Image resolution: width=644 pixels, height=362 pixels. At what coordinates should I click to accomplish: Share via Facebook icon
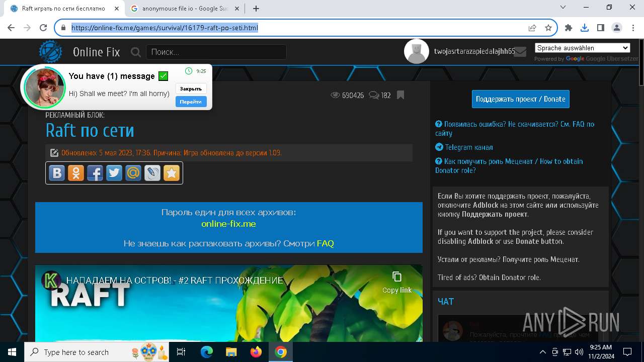(x=95, y=173)
